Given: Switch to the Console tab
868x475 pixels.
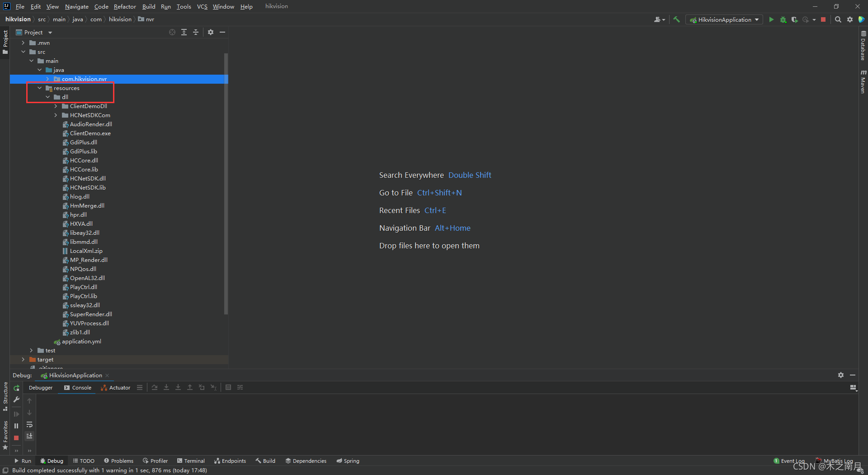Looking at the screenshot, I should tap(77, 388).
